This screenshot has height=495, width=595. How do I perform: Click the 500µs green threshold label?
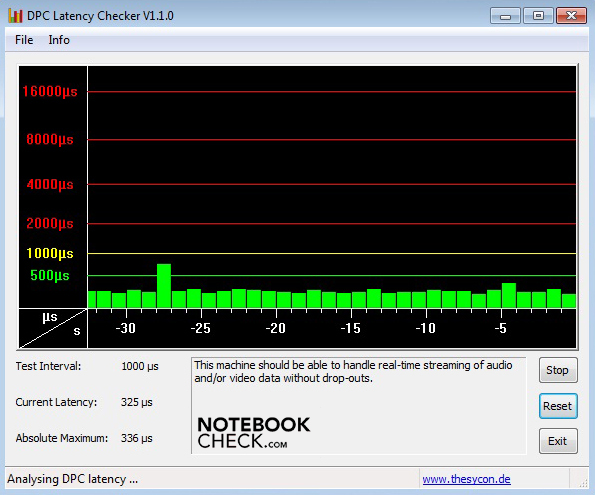(50, 276)
